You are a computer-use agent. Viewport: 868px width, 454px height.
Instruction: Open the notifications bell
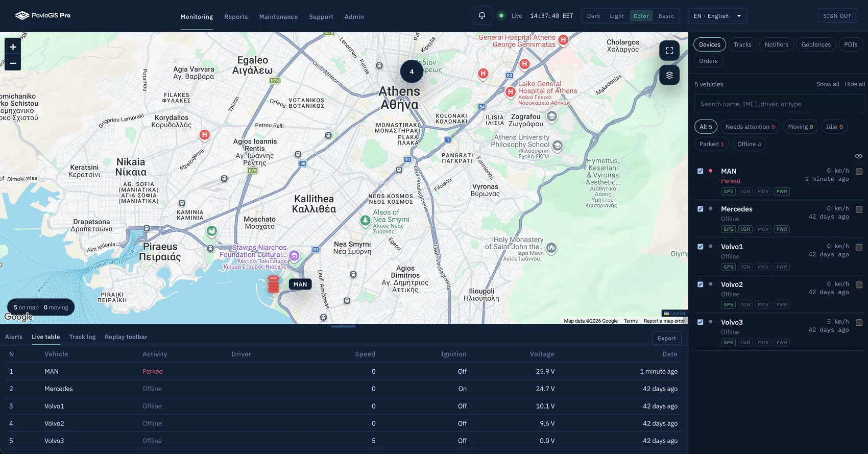pyautogui.click(x=481, y=16)
